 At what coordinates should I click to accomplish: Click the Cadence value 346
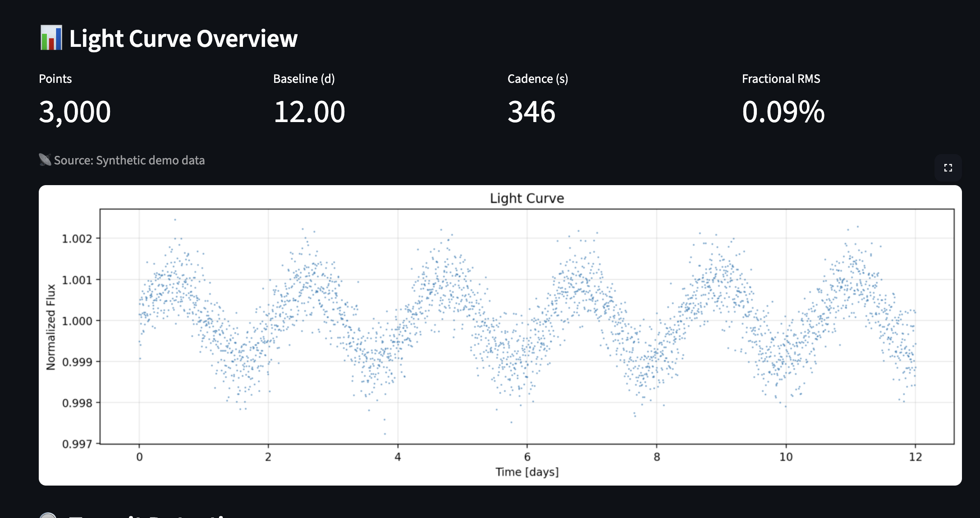(x=531, y=112)
